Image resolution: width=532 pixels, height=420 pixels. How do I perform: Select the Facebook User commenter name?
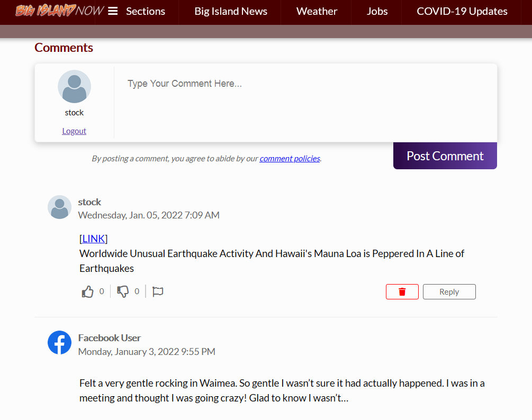[109, 337]
